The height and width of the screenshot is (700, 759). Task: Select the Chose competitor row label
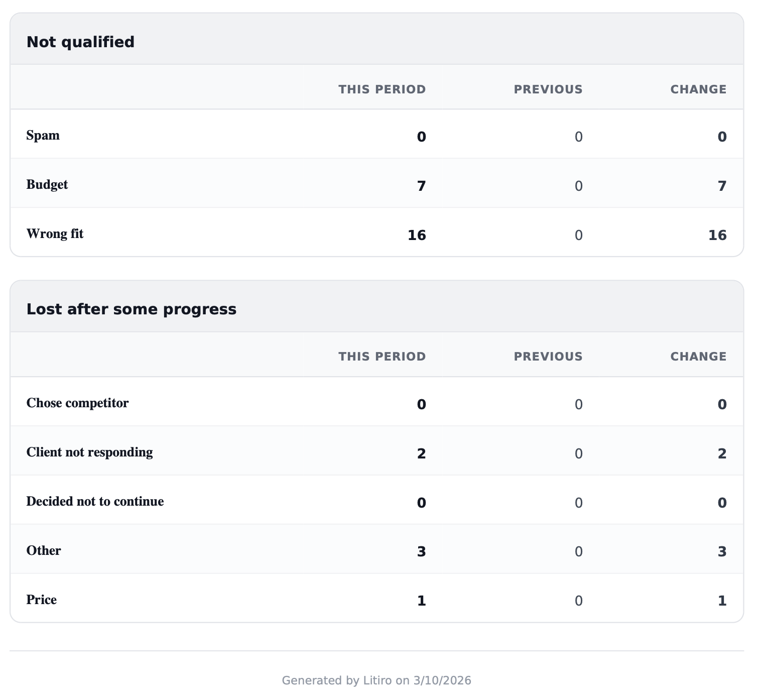pos(77,403)
